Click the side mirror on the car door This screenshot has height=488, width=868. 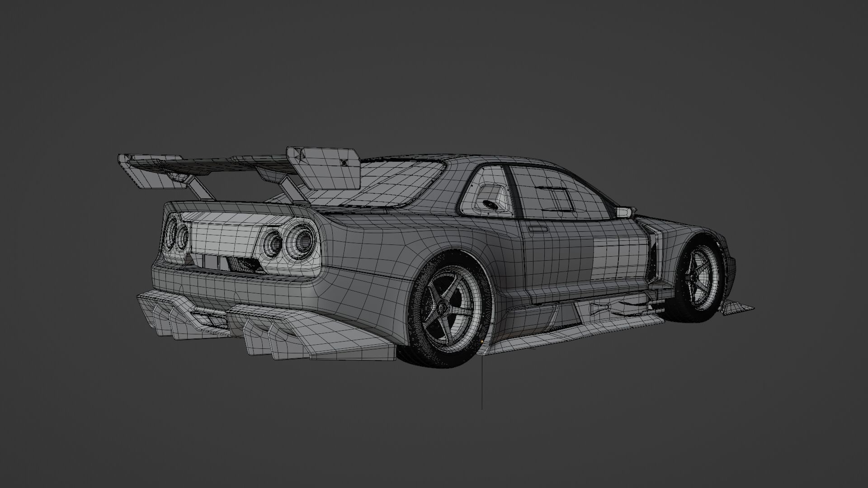(624, 211)
